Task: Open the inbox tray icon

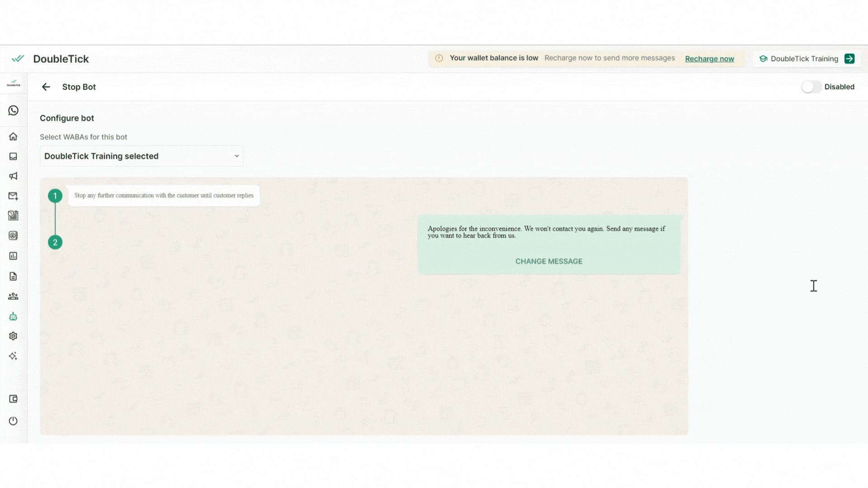Action: tap(13, 156)
